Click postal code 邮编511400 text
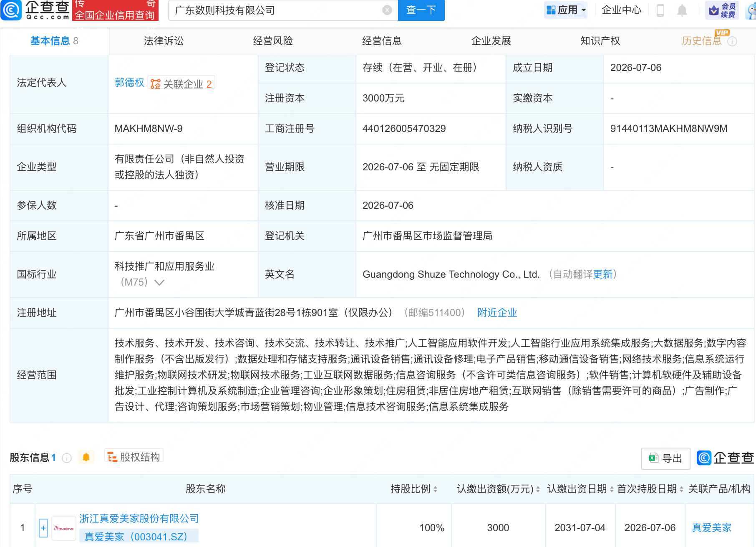 pyautogui.click(x=434, y=313)
